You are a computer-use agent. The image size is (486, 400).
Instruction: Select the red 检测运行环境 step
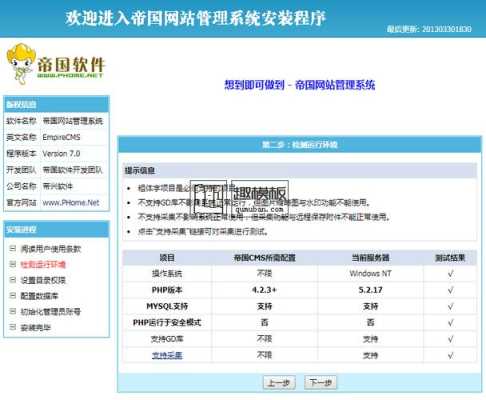tap(43, 265)
